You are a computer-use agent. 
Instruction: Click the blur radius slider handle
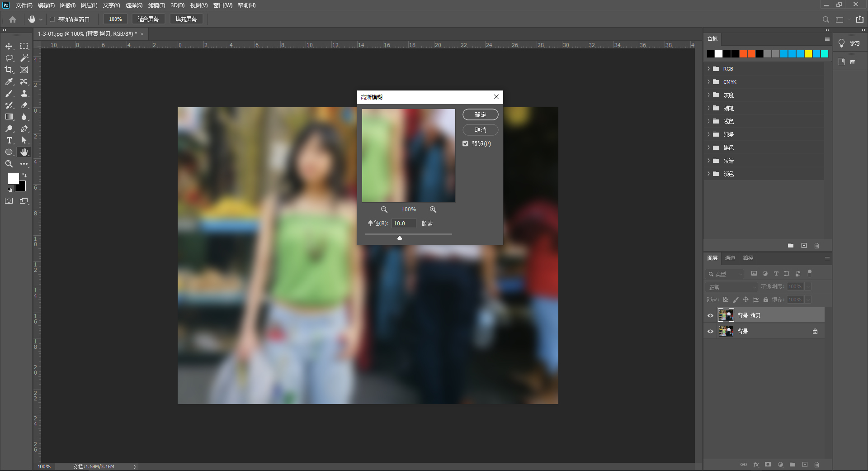point(400,238)
